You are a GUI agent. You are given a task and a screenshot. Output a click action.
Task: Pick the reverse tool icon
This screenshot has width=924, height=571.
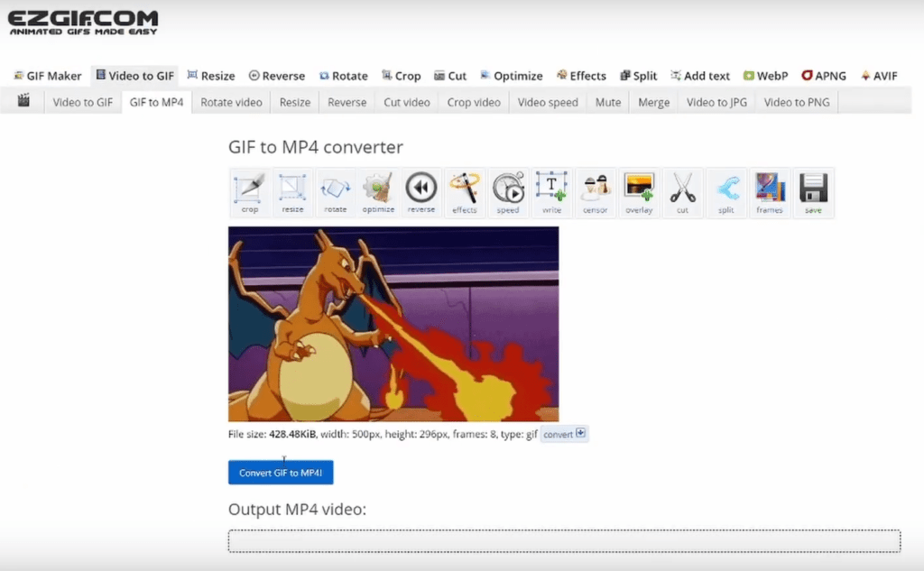pos(421,193)
